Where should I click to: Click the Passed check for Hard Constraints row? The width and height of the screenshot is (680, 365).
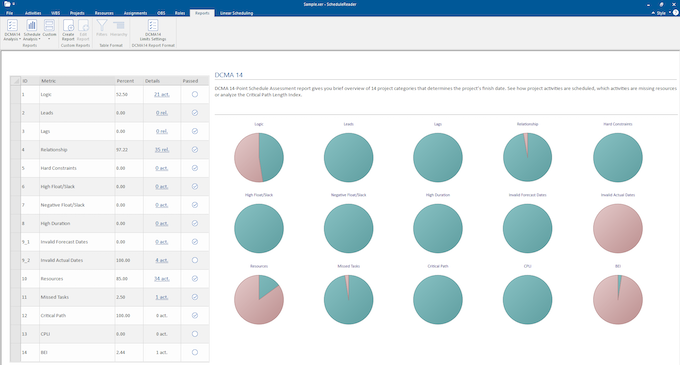pos(195,168)
